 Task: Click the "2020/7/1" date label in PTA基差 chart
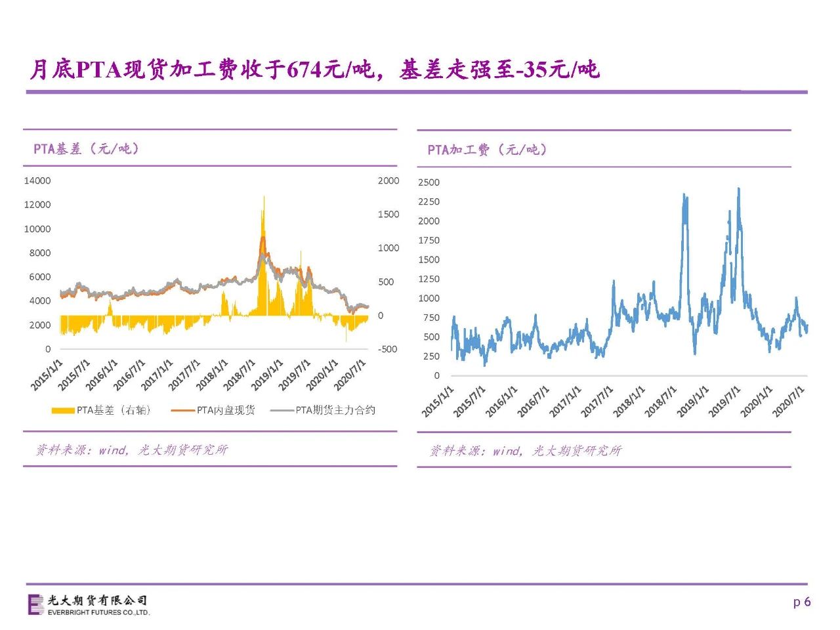pyautogui.click(x=350, y=375)
